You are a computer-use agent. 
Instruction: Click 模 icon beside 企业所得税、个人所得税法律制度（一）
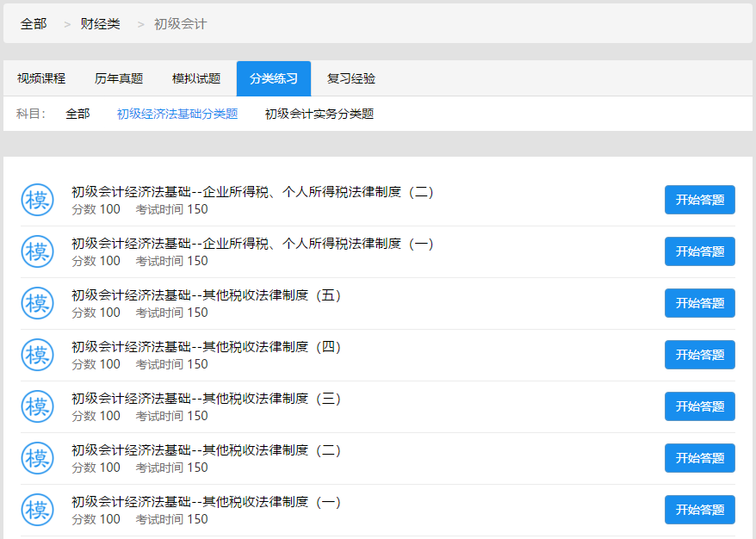37,251
